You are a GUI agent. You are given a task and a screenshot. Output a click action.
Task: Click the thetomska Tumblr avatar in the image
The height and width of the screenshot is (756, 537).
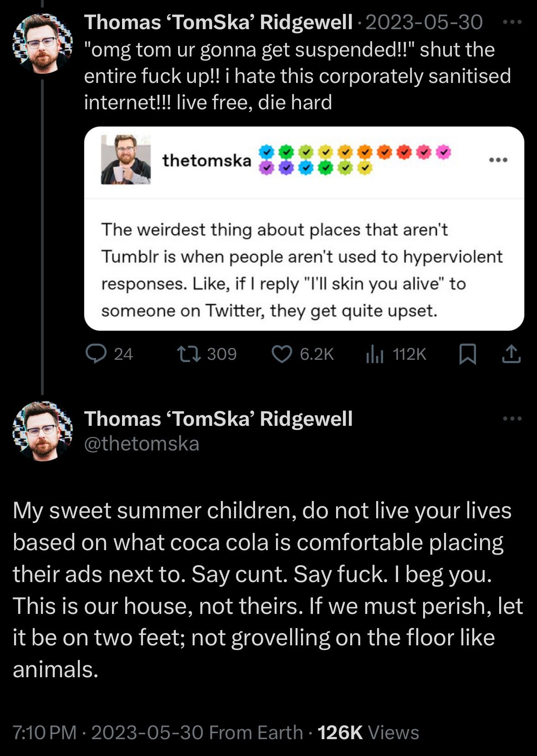(126, 159)
